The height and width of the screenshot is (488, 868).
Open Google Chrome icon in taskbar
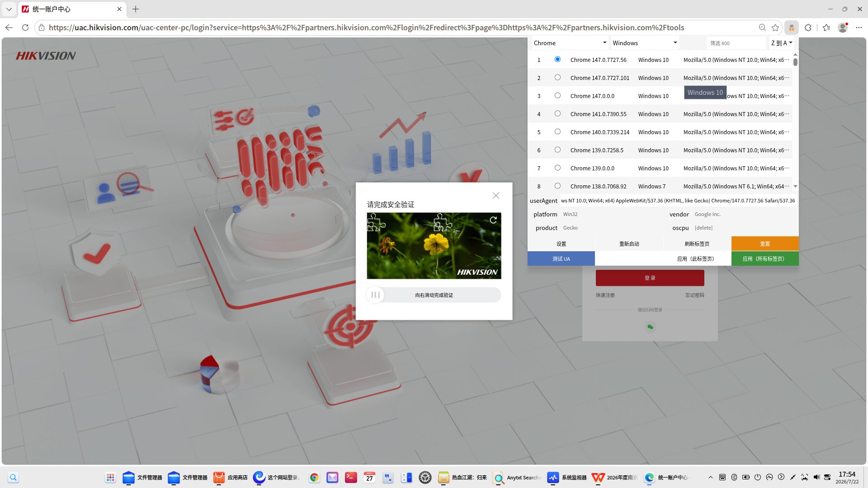[314, 477]
